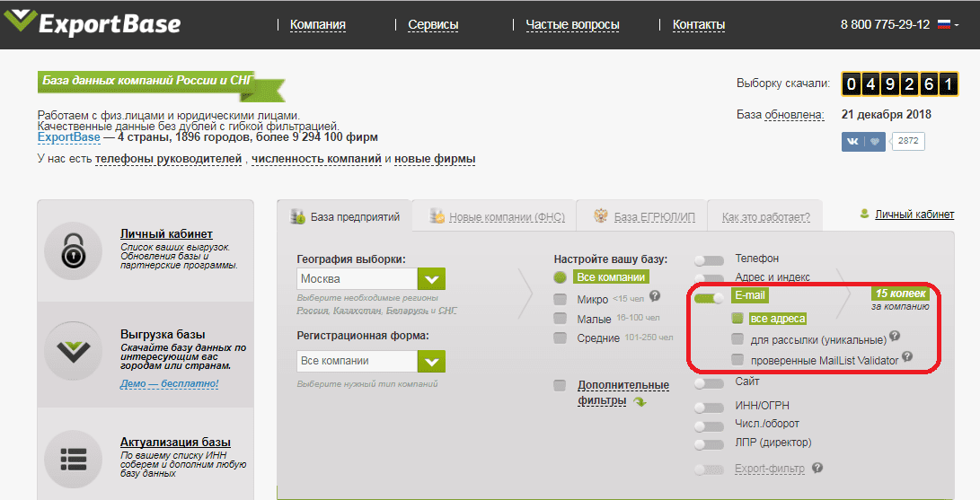The height and width of the screenshot is (500, 980).
Task: Click the emblem icon on База ЕГРЮЛ/ИП tab
Action: [601, 216]
